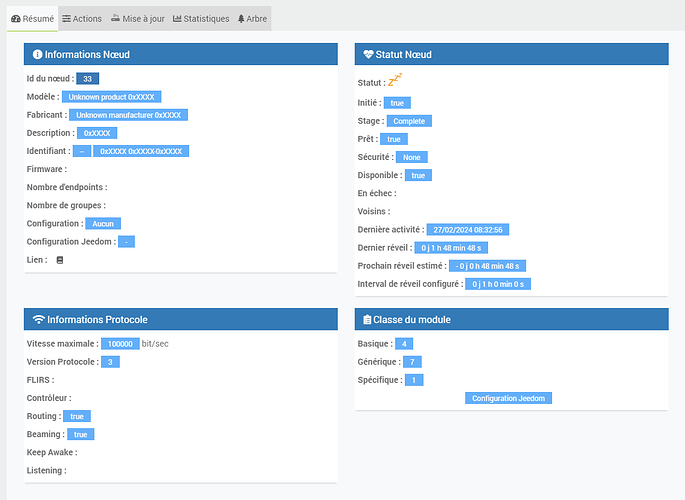Click the Informations Nœud panel title
Image resolution: width=685 pixels, height=500 pixels.
[87, 55]
